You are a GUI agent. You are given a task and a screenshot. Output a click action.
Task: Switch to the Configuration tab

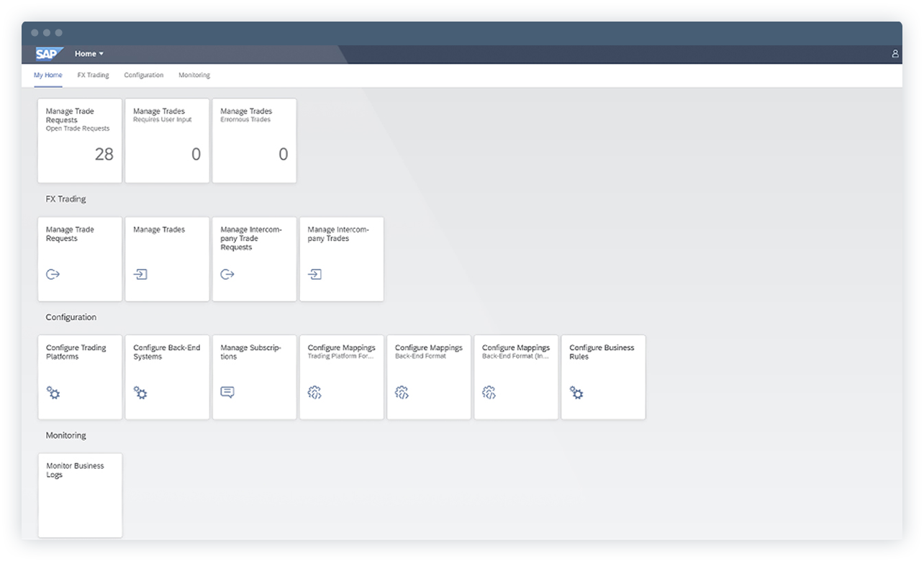coord(143,75)
